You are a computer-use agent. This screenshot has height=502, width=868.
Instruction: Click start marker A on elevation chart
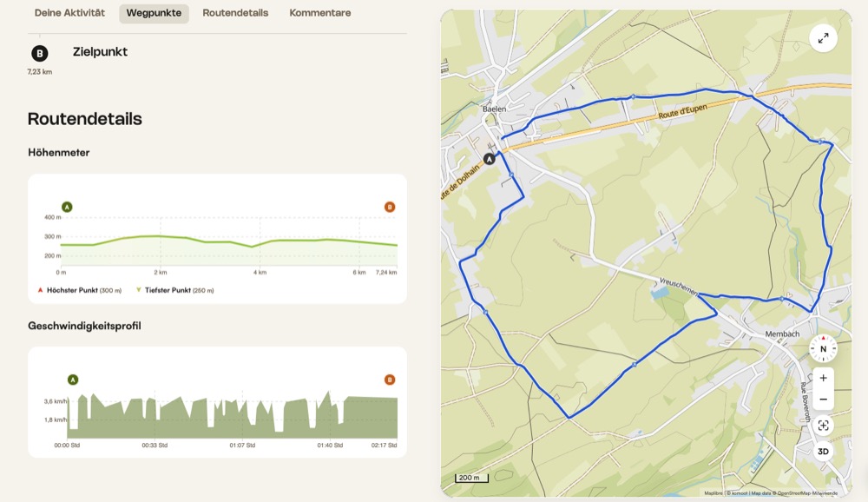pos(67,207)
